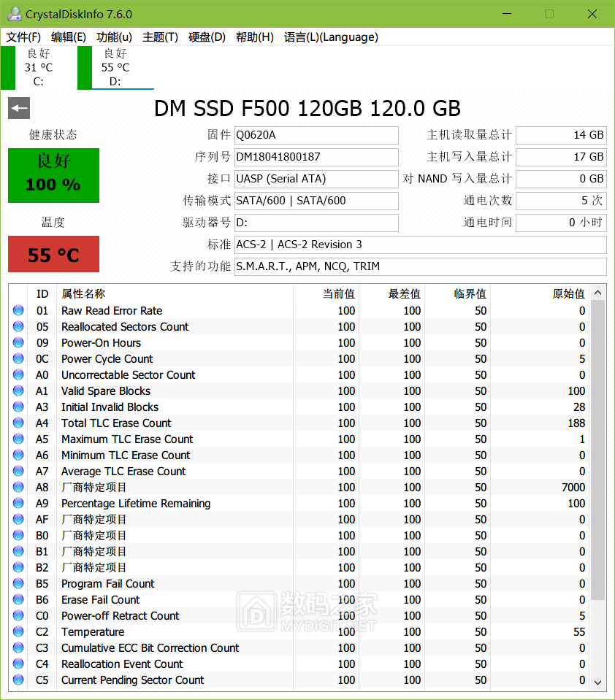Click status orb for Erase Fail Count
This screenshot has width=615, height=700.
[x=18, y=599]
